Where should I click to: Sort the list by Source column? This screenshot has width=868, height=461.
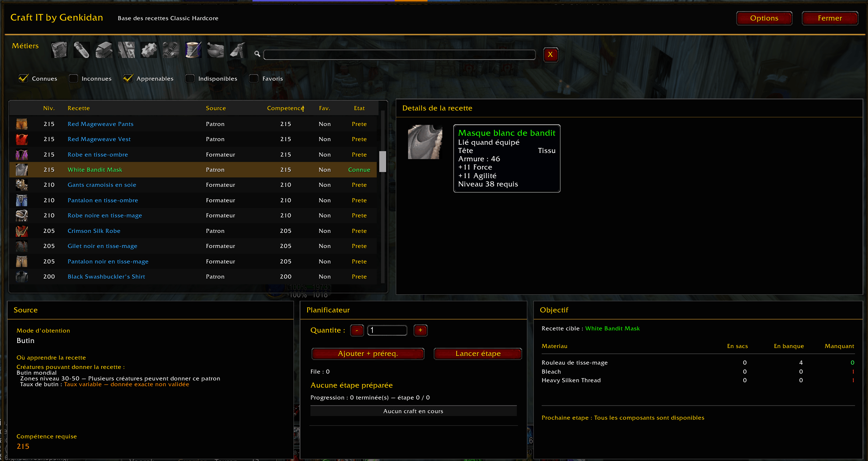216,108
